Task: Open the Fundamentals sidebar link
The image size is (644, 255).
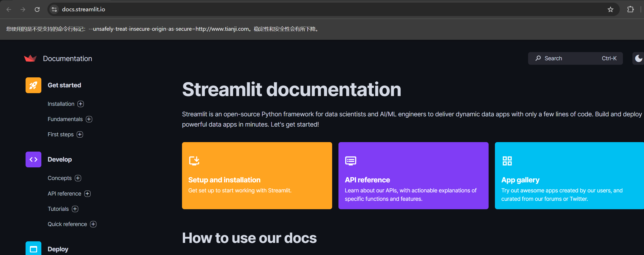Action: coord(65,119)
